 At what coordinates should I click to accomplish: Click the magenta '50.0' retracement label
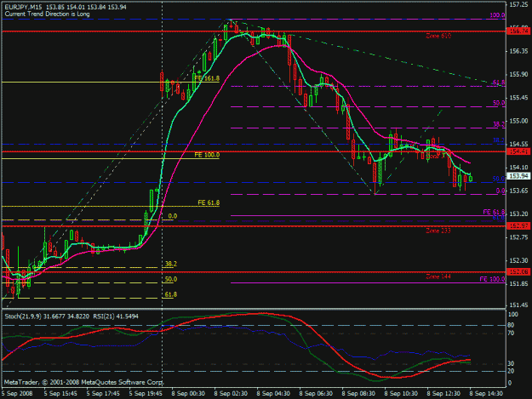pyautogui.click(x=499, y=103)
